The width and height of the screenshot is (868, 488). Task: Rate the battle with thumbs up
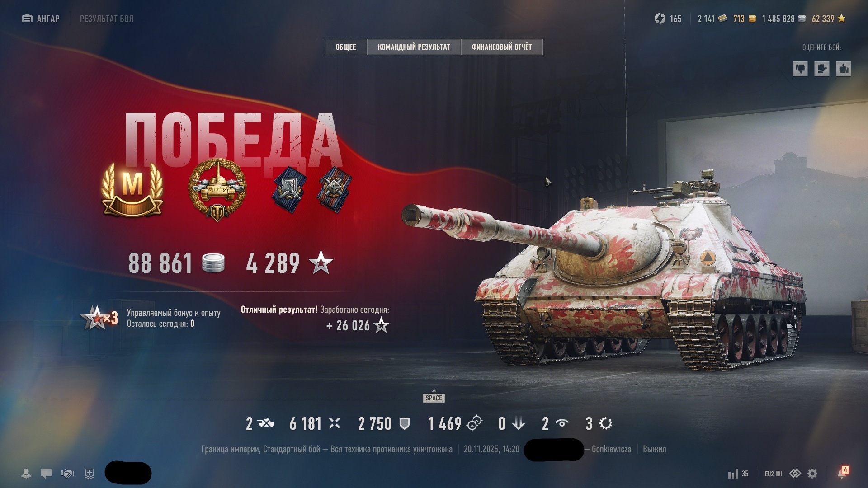pos(844,69)
